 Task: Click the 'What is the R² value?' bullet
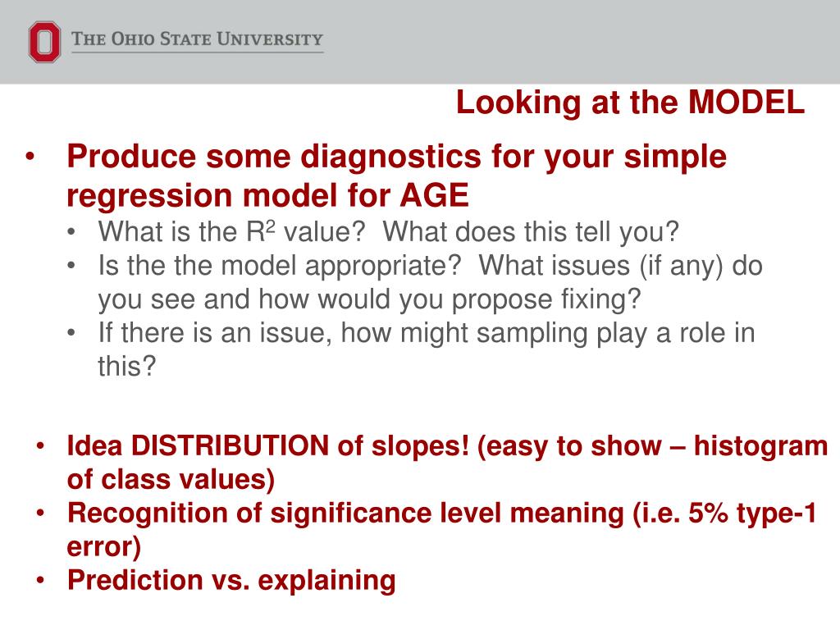click(231, 232)
